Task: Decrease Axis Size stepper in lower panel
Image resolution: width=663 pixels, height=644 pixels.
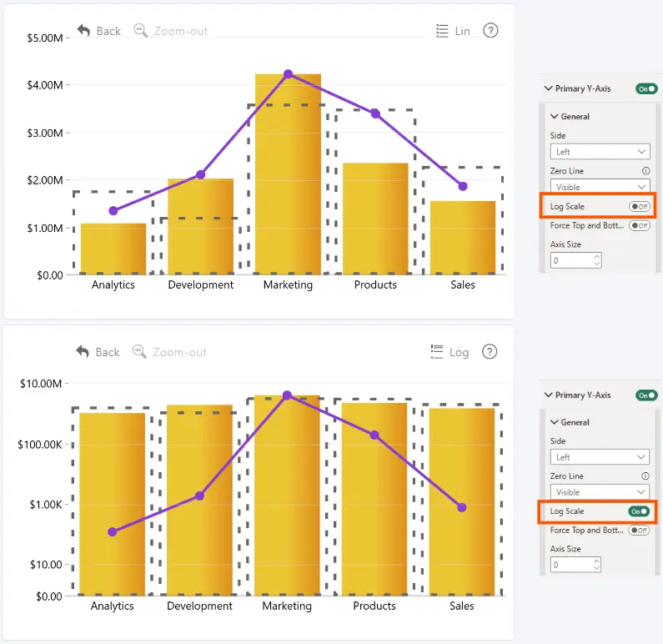Action: tap(596, 568)
